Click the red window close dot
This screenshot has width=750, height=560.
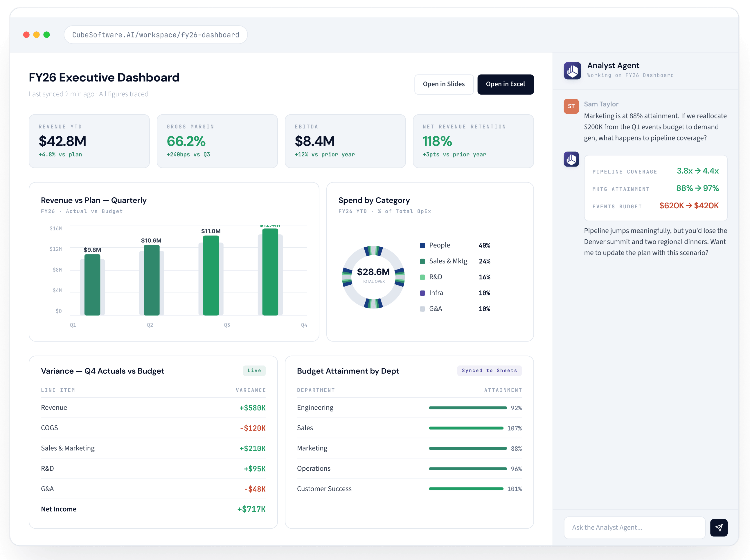click(26, 35)
